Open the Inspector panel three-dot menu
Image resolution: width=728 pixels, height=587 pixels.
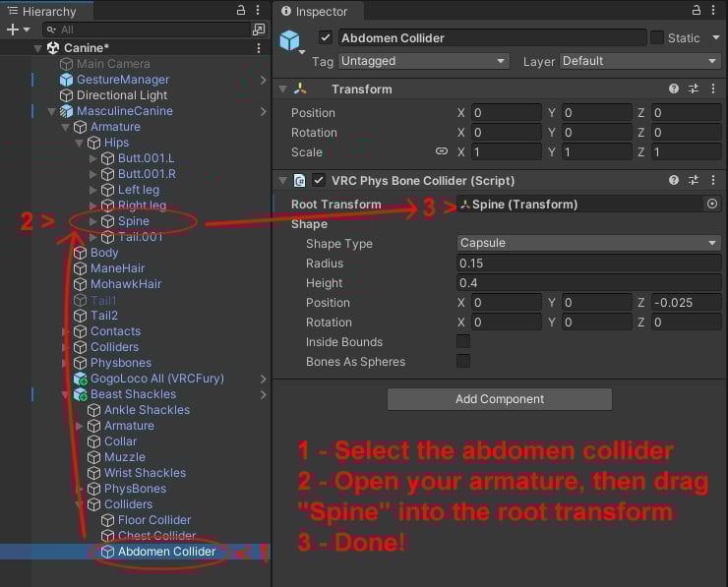coord(713,10)
